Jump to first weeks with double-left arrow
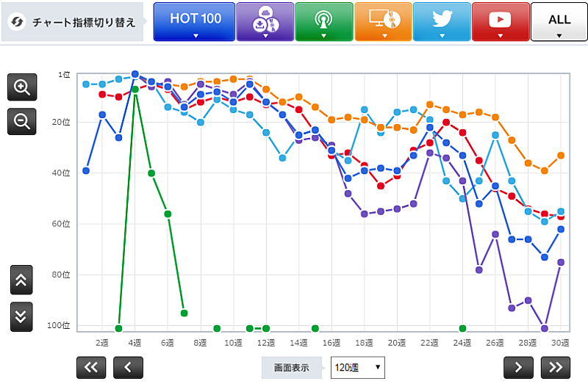The image size is (588, 392). (91, 367)
